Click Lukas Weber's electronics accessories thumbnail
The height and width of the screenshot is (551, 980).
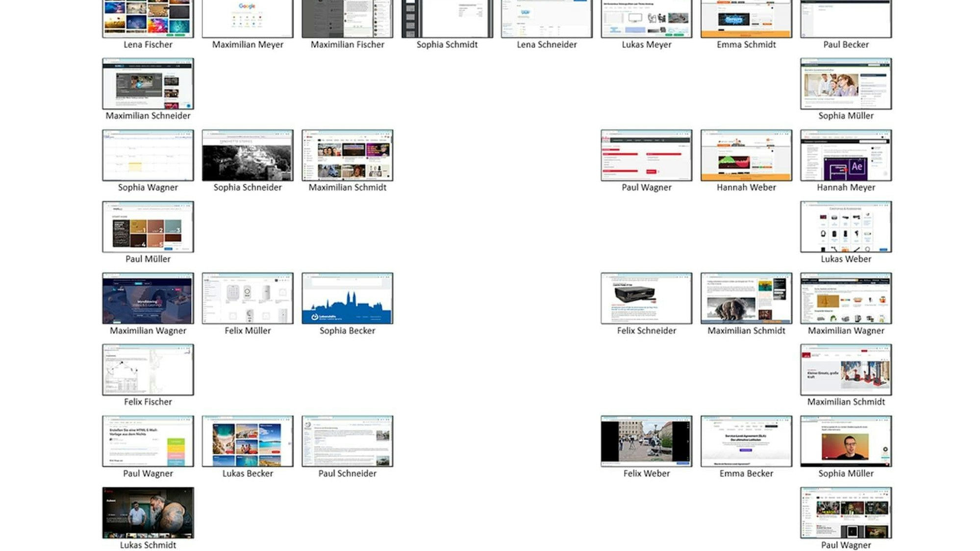(846, 227)
